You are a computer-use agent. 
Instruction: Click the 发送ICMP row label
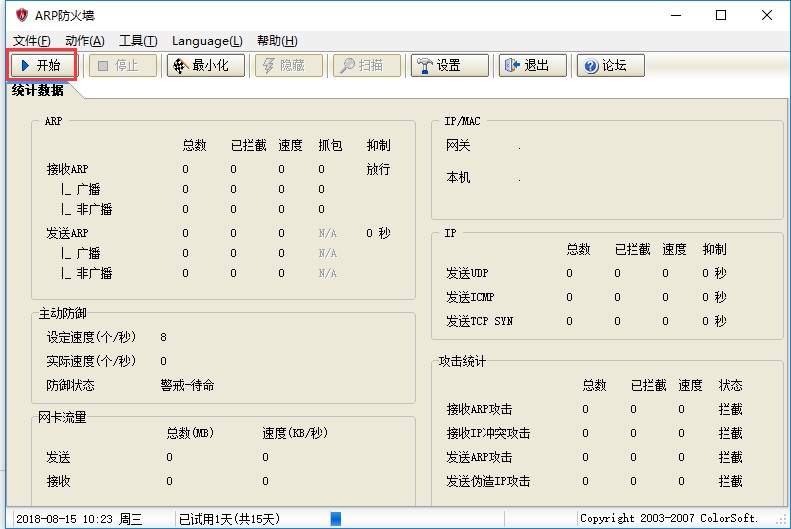[x=470, y=298]
